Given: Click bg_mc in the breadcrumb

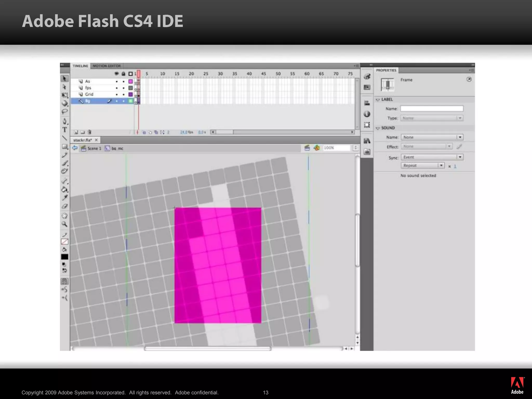Looking at the screenshot, I should click(x=114, y=148).
